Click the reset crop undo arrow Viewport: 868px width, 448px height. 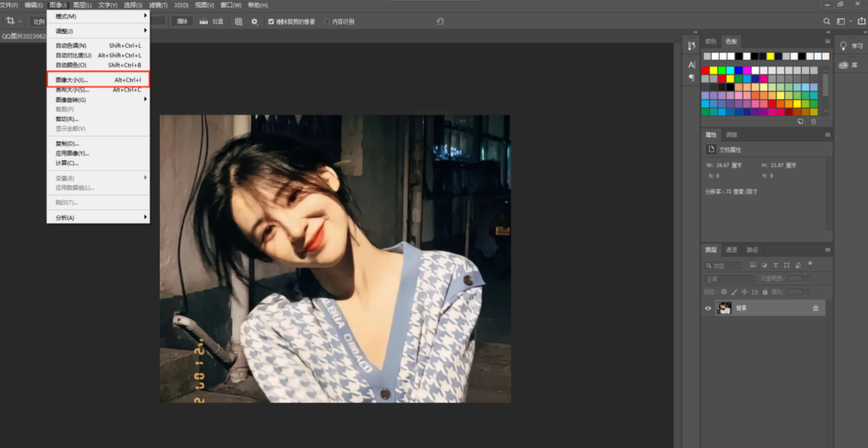(x=440, y=21)
